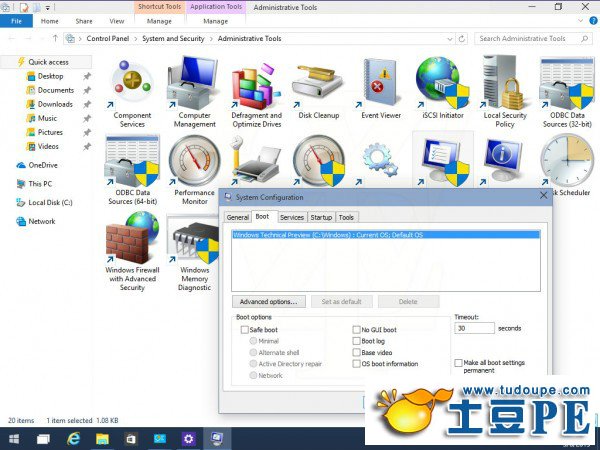
Task: Select Downloads in Quick access
Action: pos(55,104)
